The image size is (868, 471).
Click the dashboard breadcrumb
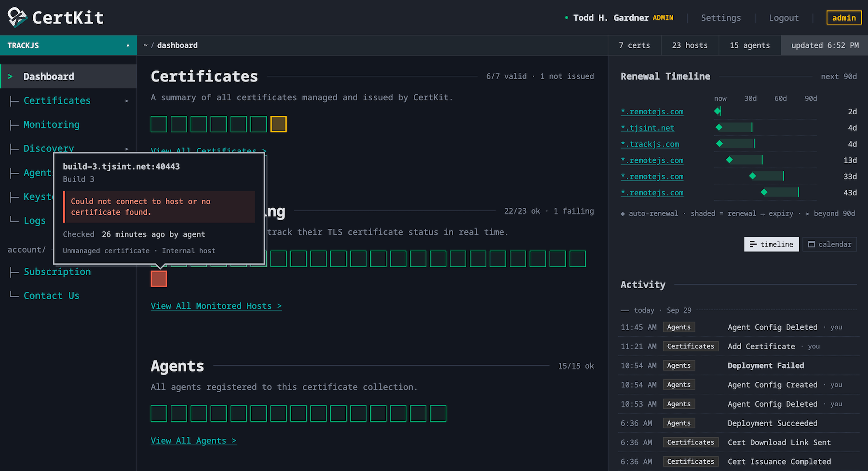[177, 45]
